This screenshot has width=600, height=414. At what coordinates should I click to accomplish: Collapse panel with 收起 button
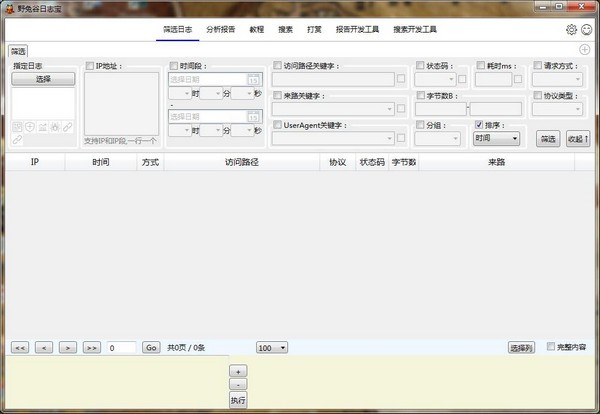[x=578, y=139]
